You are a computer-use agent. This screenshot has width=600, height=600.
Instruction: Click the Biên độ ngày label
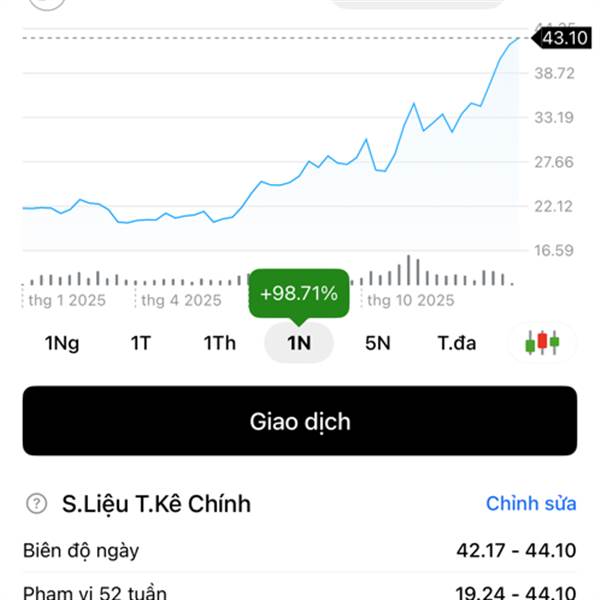(82, 551)
